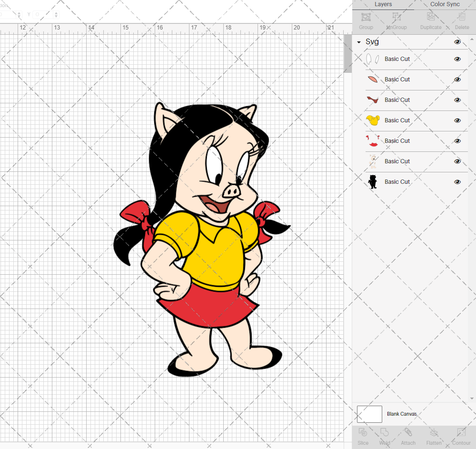The height and width of the screenshot is (449, 476).
Task: Click Basic Cut text beside black silhouette thumbnail
Action: coord(397,181)
